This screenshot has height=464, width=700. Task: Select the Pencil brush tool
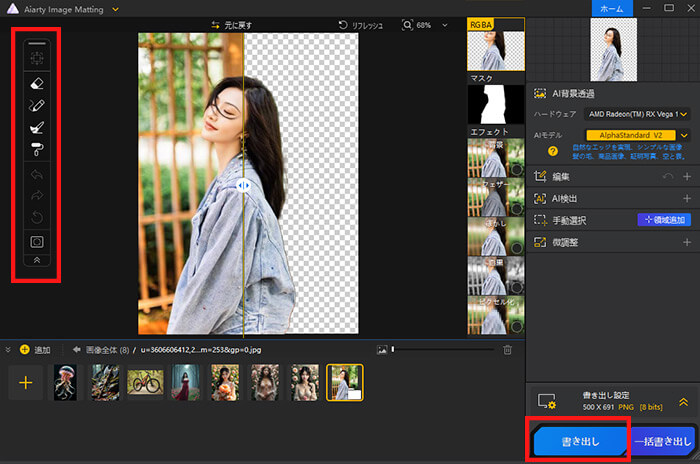(x=36, y=105)
